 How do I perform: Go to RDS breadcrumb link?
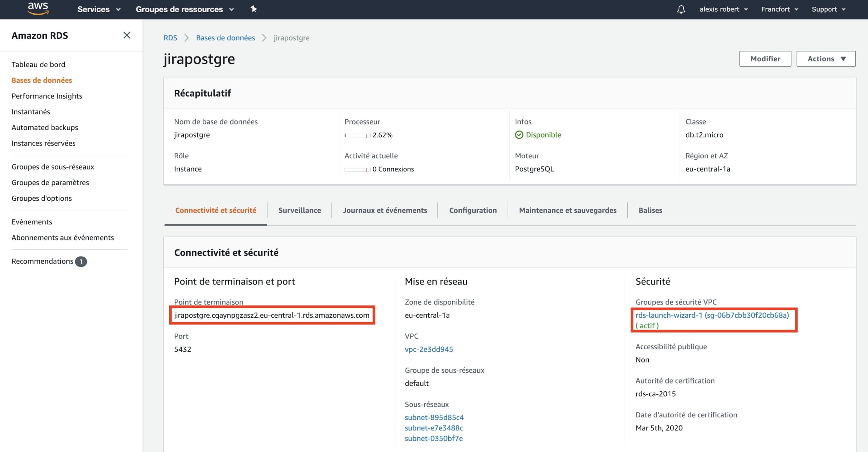(170, 38)
